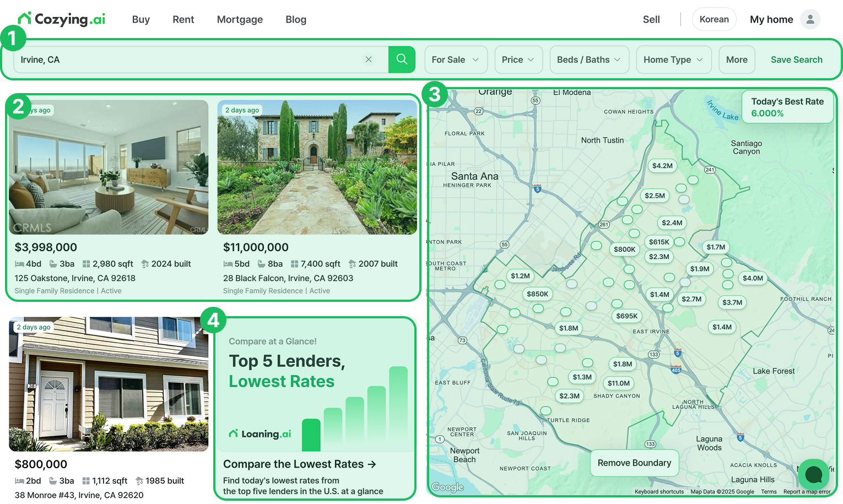Click inside the location search field
Viewport: 843px width, 504px height.
tap(187, 59)
